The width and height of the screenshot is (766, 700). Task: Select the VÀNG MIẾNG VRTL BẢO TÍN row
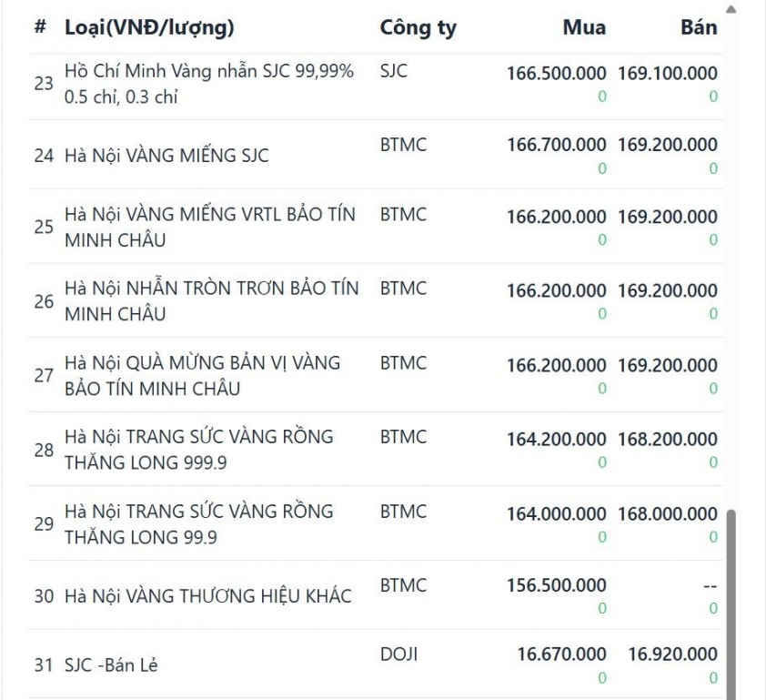[x=209, y=228]
